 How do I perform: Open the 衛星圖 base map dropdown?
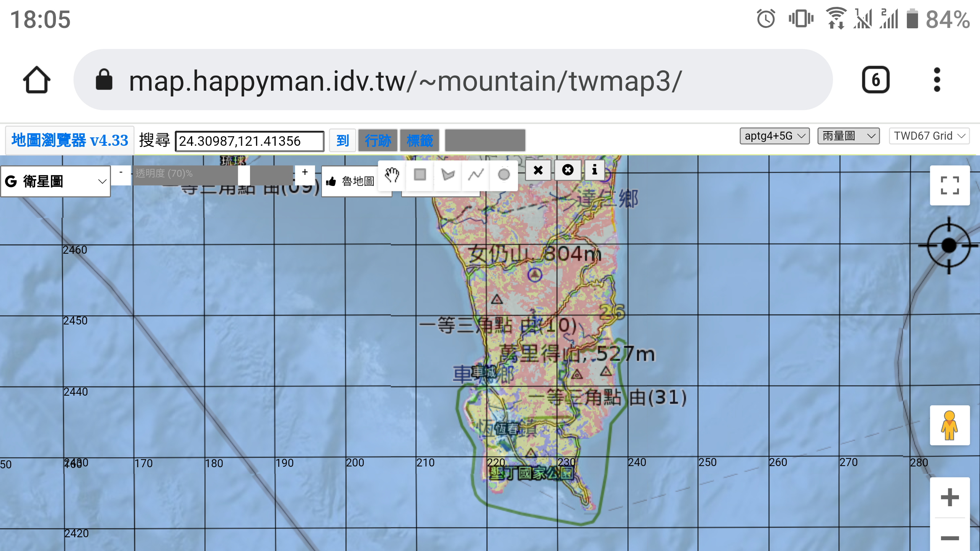(x=56, y=181)
